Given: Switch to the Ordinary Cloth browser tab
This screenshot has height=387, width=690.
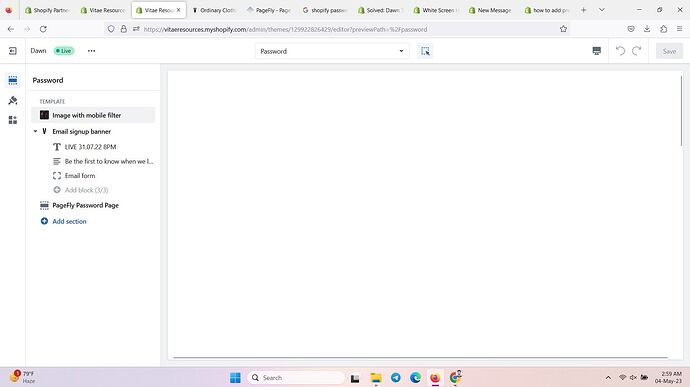Looking at the screenshot, I should pyautogui.click(x=214, y=10).
